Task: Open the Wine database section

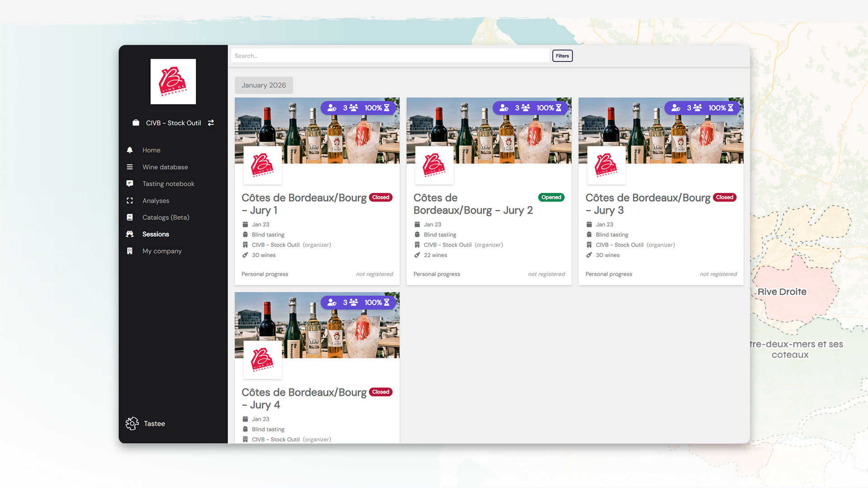Action: (x=165, y=167)
